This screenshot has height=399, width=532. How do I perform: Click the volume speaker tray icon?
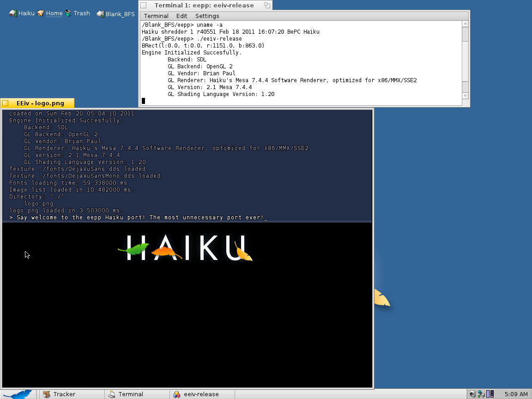click(472, 394)
